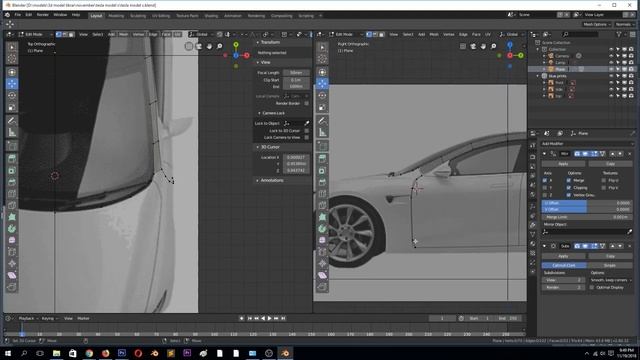The image size is (640, 360).
Task: Click the Focal Length input field
Action: tap(296, 73)
